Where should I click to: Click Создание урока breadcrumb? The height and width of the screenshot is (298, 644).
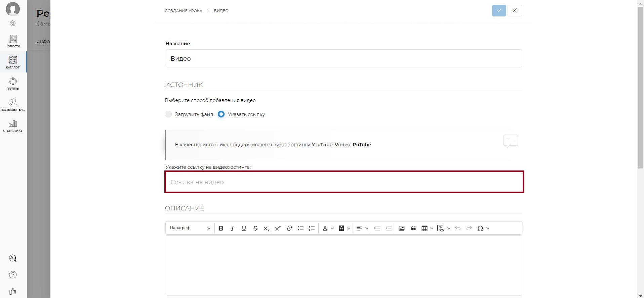coord(184,11)
